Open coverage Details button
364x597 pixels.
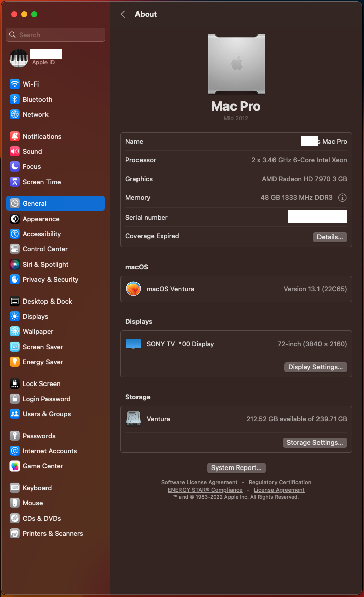[x=330, y=237]
